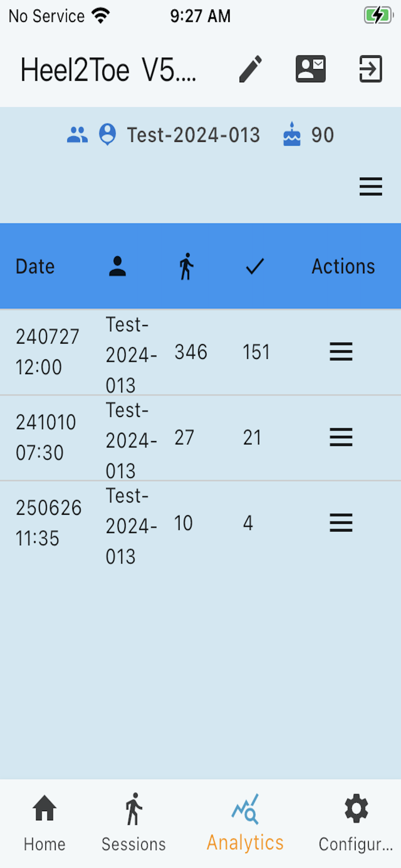Open actions menu for 240727 session
The width and height of the screenshot is (401, 868).
pyautogui.click(x=341, y=352)
